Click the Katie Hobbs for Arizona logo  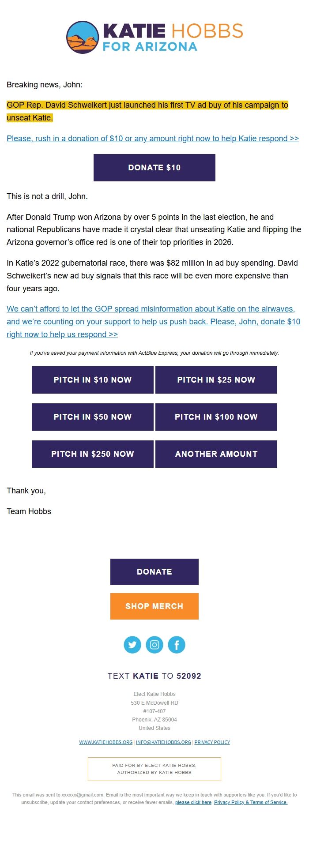(154, 38)
